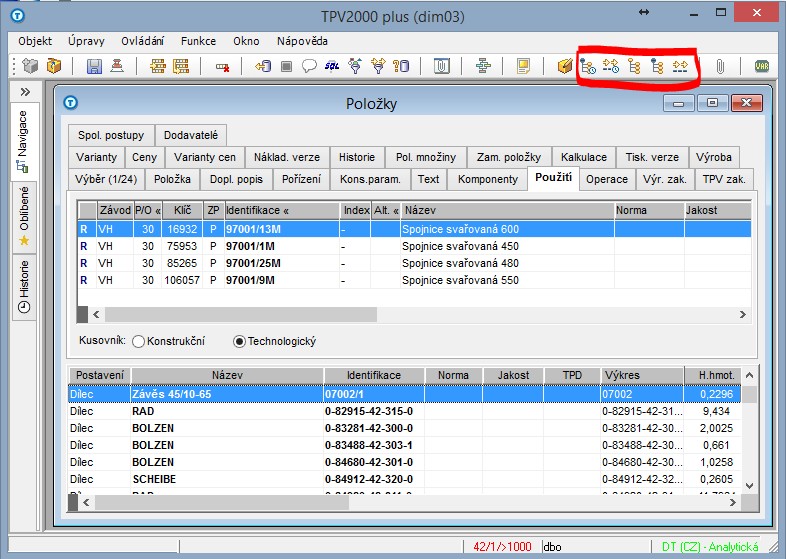Switch to the Kalkulace tab
Viewport: 786px width, 559px height.
(583, 157)
